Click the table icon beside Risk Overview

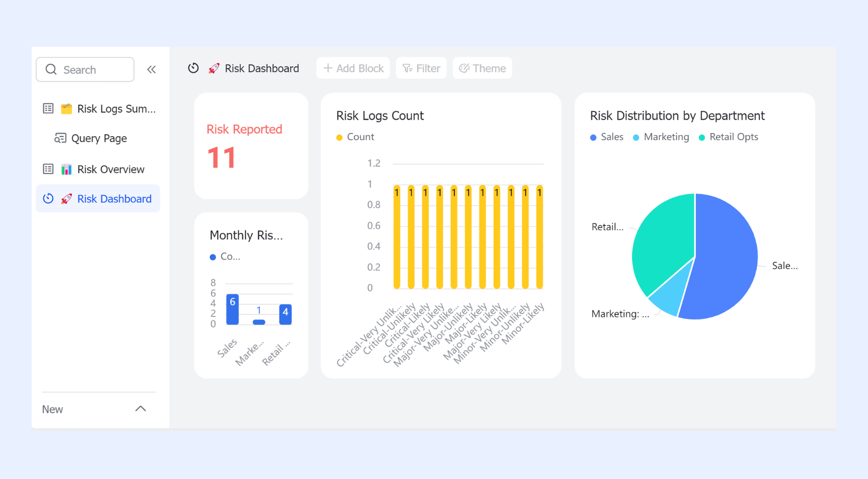click(48, 169)
